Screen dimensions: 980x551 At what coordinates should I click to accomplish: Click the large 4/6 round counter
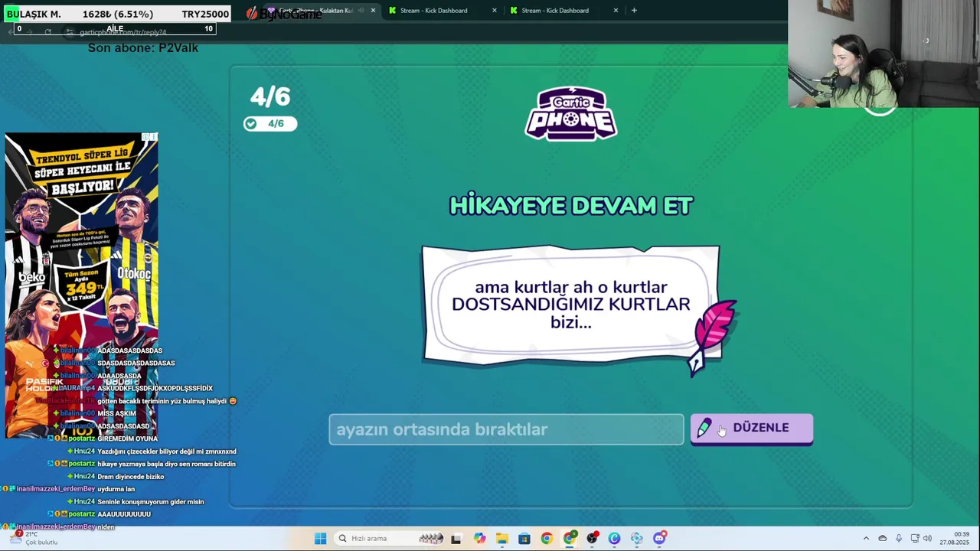click(270, 97)
